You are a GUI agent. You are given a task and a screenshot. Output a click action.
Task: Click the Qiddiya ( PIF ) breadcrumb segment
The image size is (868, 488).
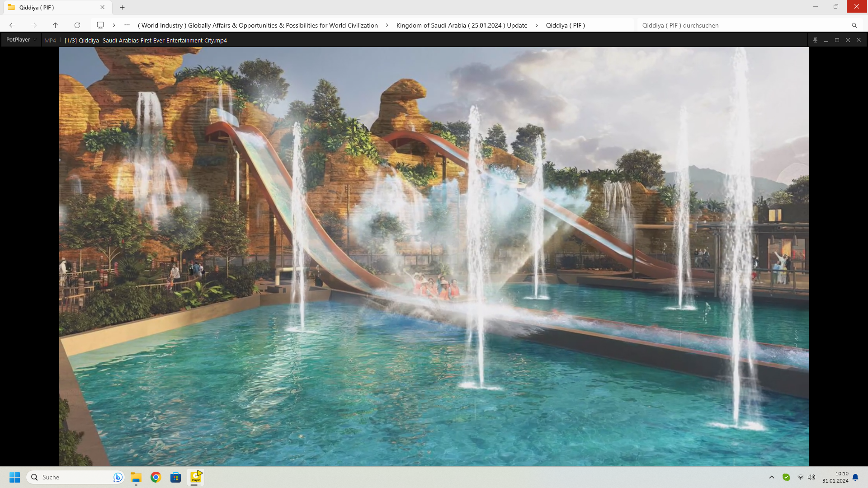[x=565, y=25]
